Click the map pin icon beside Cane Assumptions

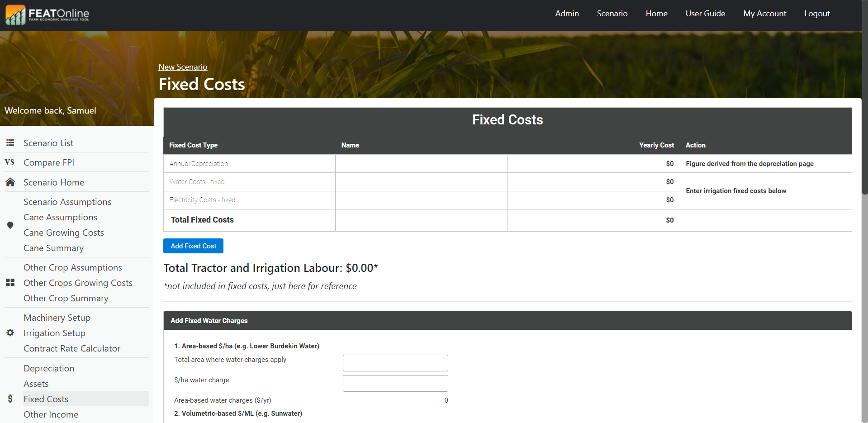10,225
